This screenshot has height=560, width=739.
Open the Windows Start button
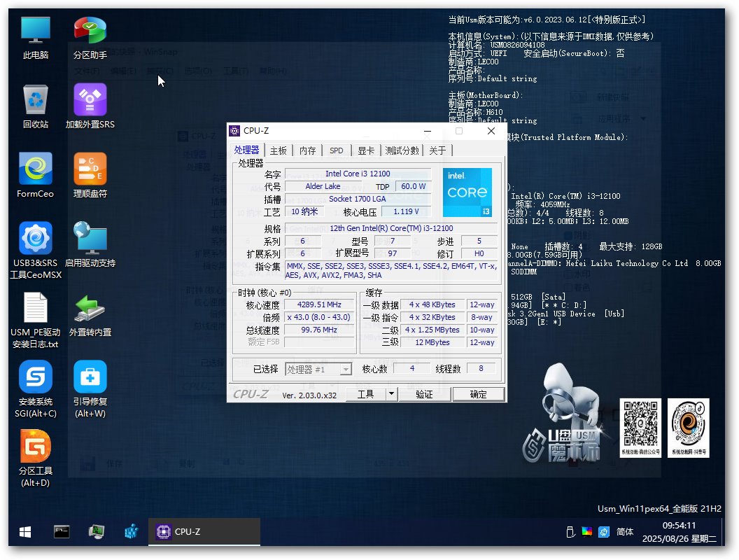[25, 532]
